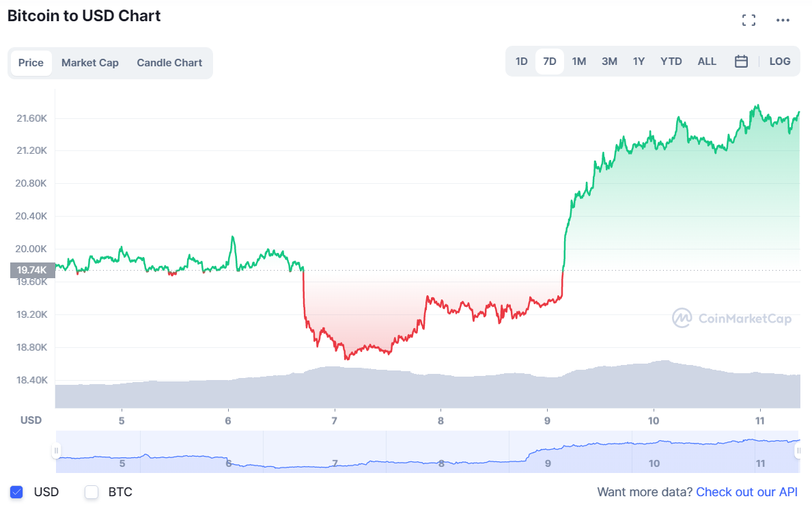Image resolution: width=812 pixels, height=514 pixels.
Task: Switch to the Candle Chart tab
Action: pos(169,62)
